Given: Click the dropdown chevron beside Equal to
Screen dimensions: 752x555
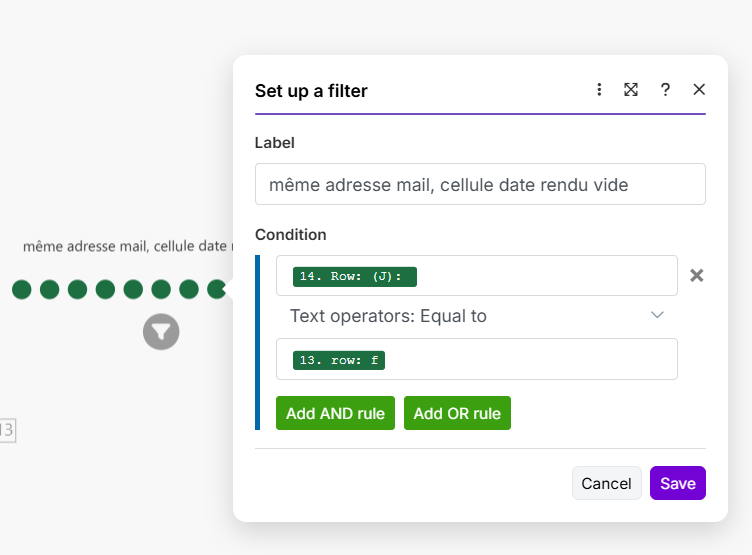Looking at the screenshot, I should (x=657, y=316).
